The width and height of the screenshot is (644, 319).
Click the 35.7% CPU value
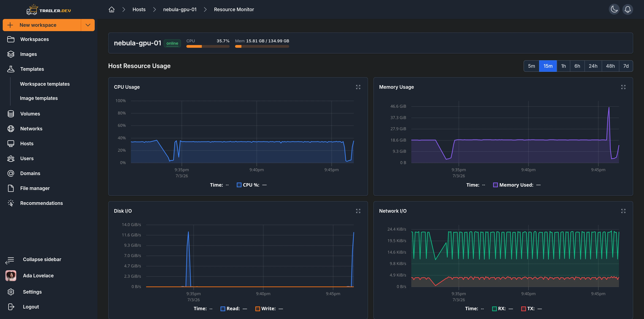223,41
